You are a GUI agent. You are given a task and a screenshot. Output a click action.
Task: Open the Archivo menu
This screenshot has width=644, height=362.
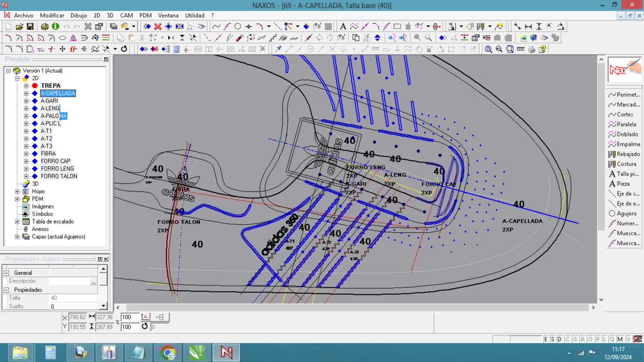(x=24, y=15)
